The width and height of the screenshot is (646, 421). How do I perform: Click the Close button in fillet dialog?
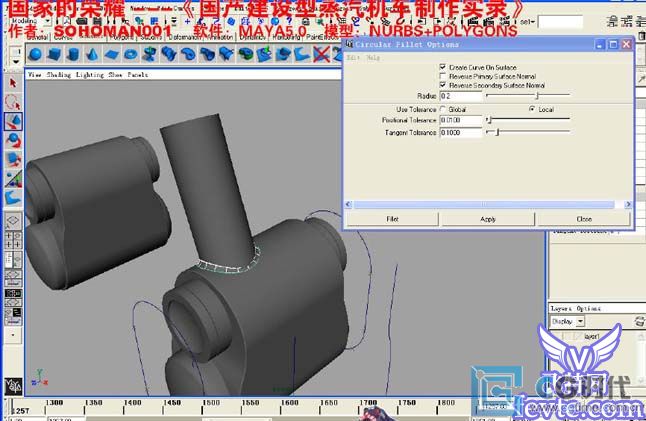[584, 219]
